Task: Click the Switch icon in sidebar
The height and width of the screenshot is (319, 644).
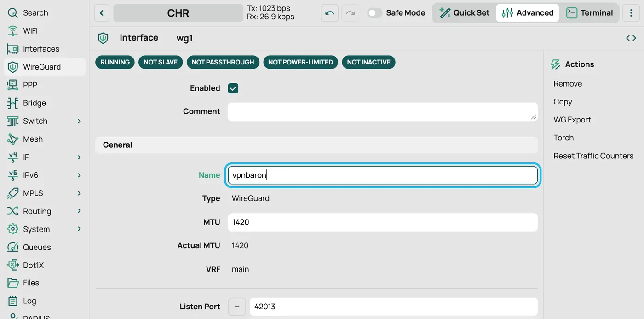Action: tap(13, 121)
